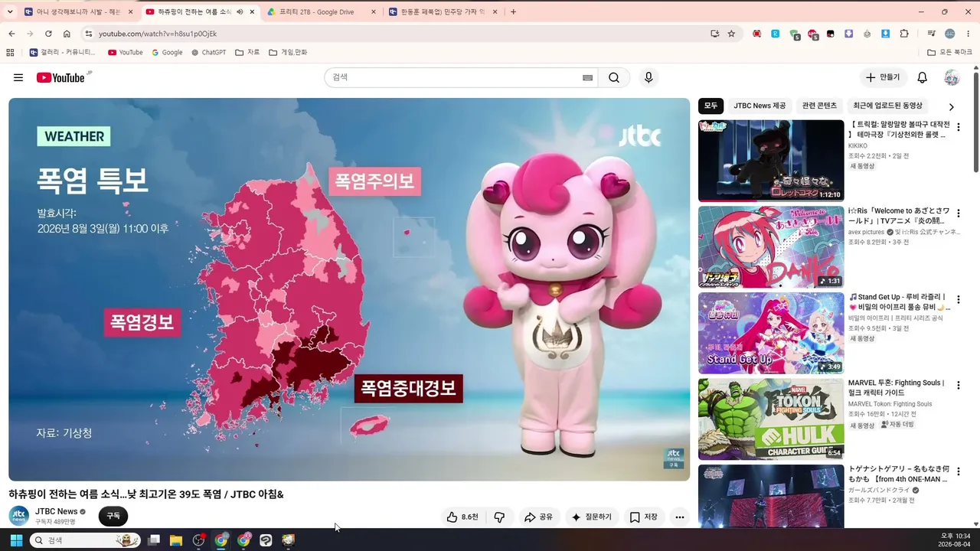
Task: Open the browser home page
Action: 67,34
